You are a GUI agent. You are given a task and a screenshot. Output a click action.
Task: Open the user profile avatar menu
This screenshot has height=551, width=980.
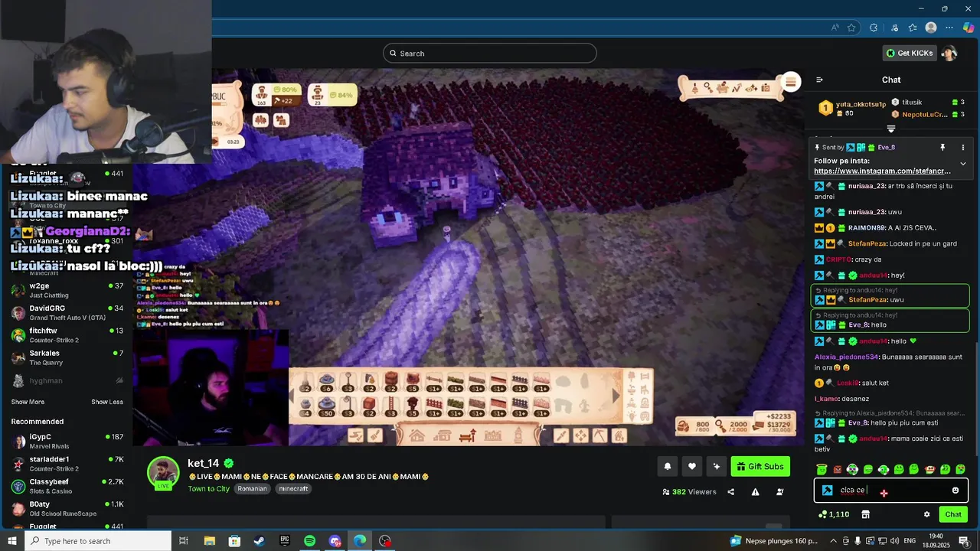tap(949, 53)
